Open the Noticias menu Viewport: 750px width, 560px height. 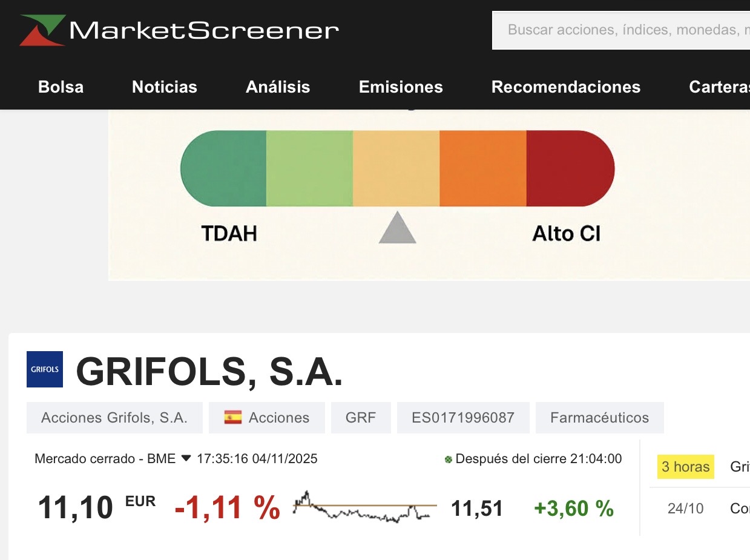pos(164,87)
